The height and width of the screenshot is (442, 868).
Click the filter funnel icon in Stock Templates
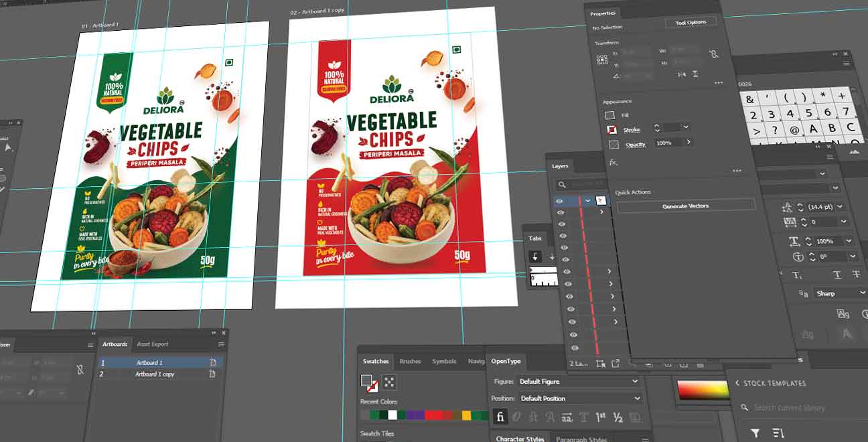755,433
